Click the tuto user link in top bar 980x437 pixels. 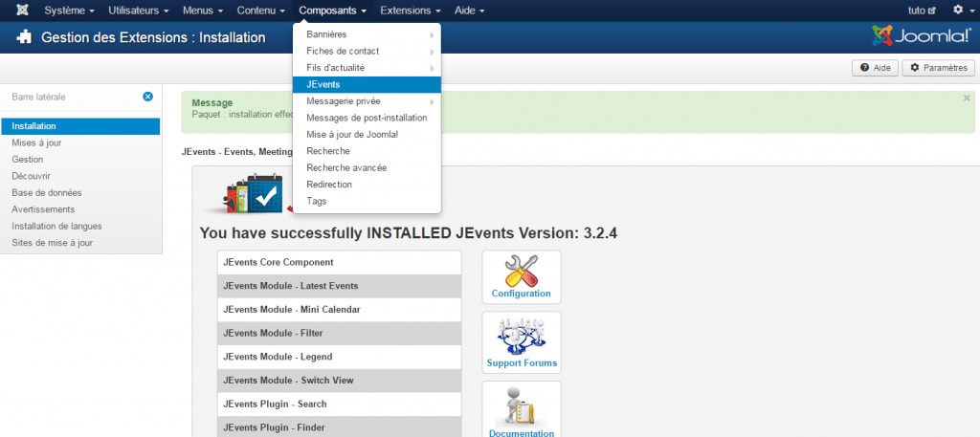(922, 11)
